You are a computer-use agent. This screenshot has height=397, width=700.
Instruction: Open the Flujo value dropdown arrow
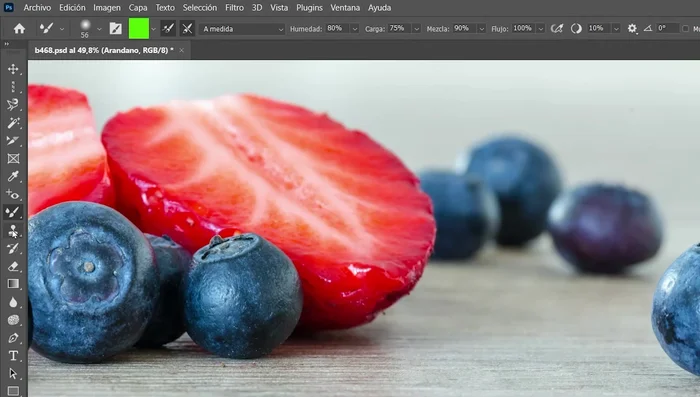click(541, 29)
